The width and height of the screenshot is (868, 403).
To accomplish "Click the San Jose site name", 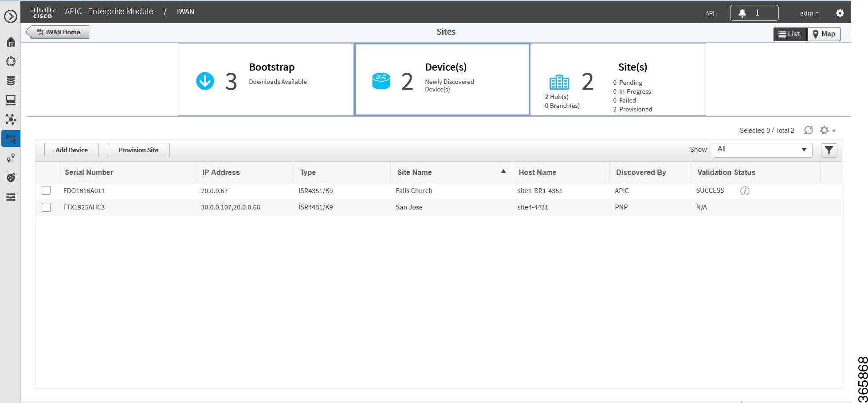I will tap(409, 207).
